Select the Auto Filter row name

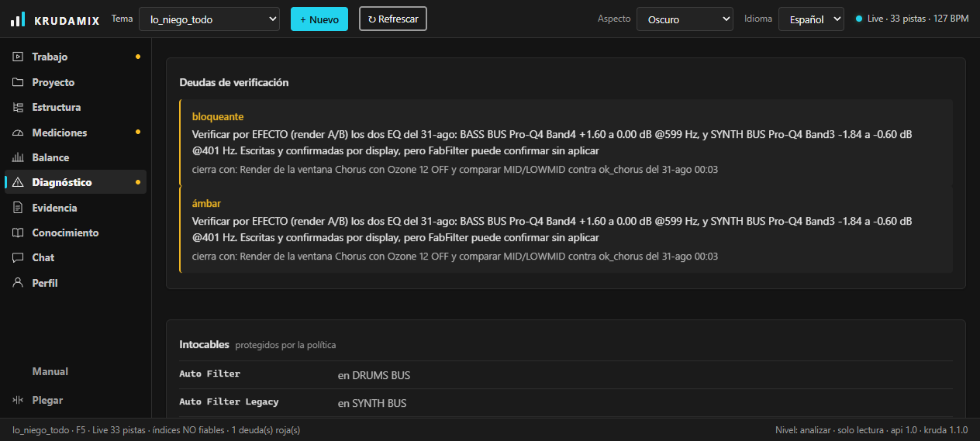tap(210, 374)
